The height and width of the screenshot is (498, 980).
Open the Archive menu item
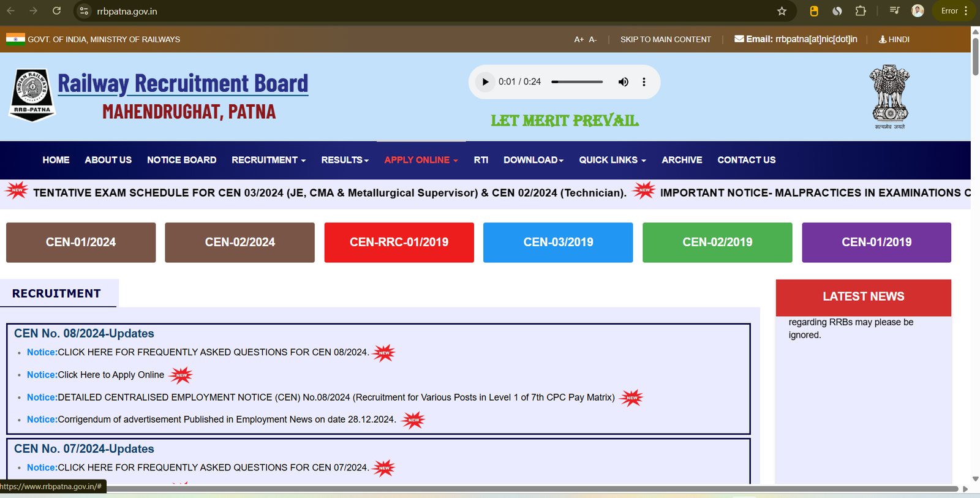(x=682, y=160)
